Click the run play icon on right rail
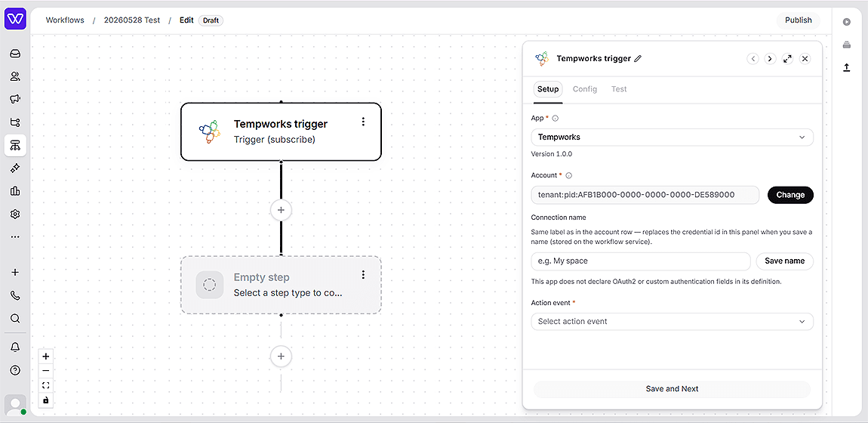The width and height of the screenshot is (868, 423). coord(846,22)
